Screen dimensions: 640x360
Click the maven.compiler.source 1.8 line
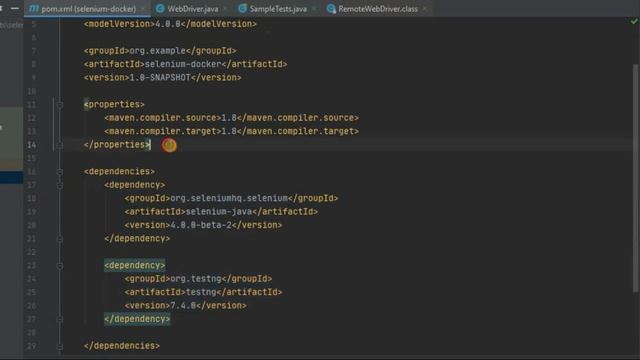pos(231,118)
